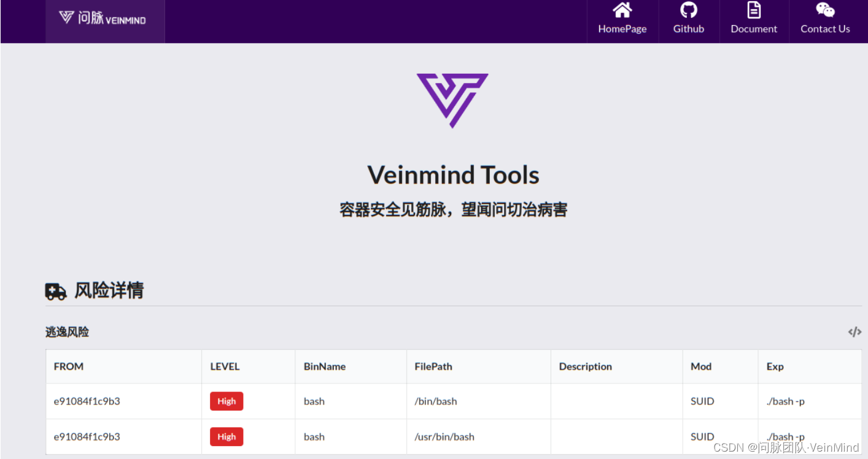The image size is (868, 459).
Task: Click the HomePage house icon
Action: (x=622, y=10)
